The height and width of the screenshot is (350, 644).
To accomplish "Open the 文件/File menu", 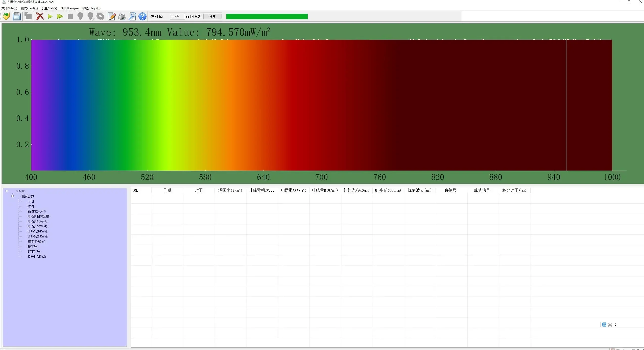I will point(9,8).
